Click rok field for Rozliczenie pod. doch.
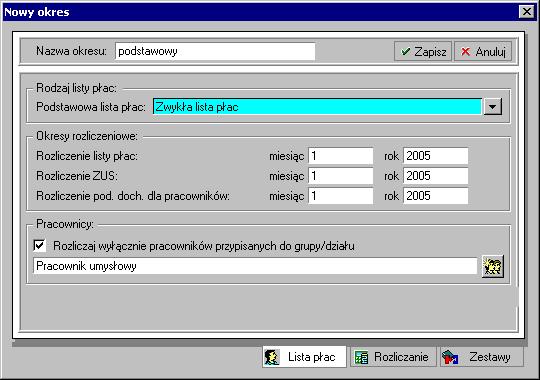 [436, 196]
